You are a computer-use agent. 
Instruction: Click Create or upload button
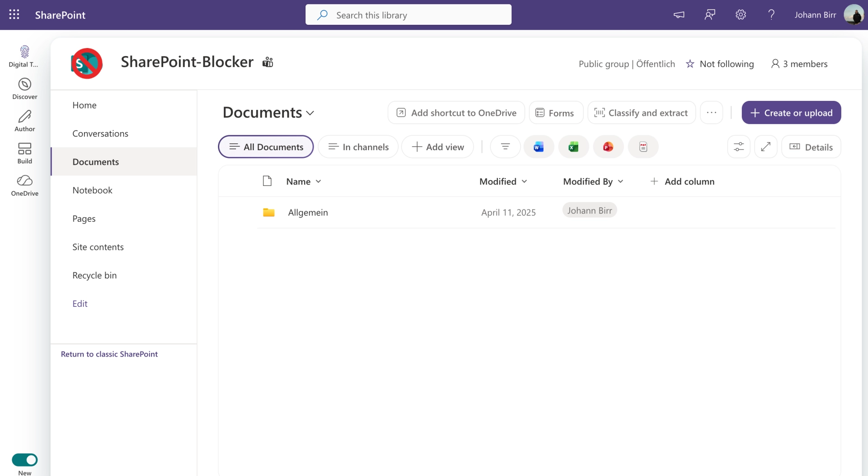[791, 112]
